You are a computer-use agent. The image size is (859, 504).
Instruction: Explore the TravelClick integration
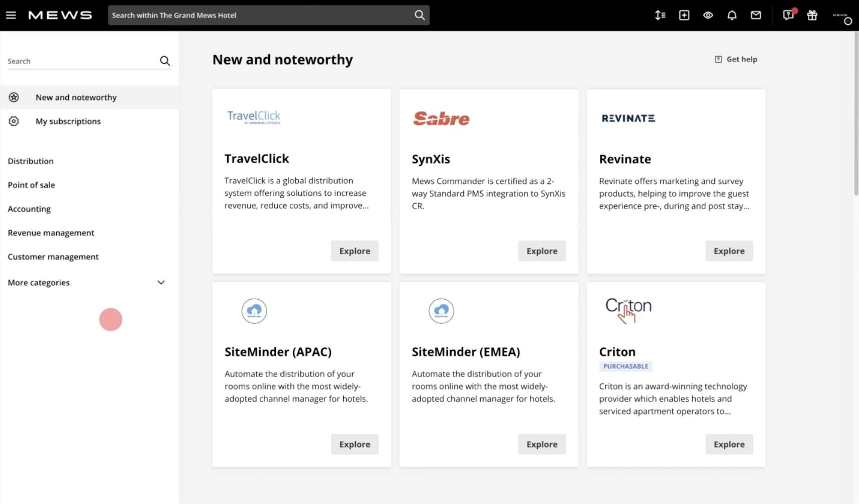[x=354, y=251]
